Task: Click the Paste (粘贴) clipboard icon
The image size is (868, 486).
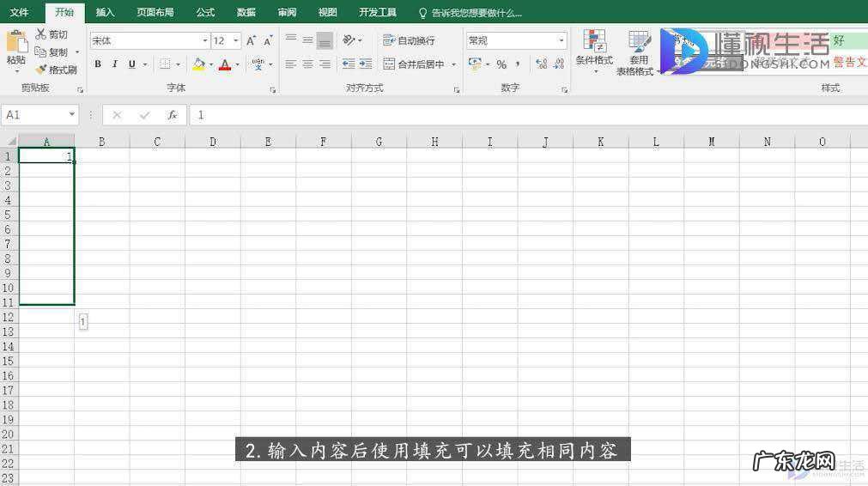Action: tap(16, 41)
